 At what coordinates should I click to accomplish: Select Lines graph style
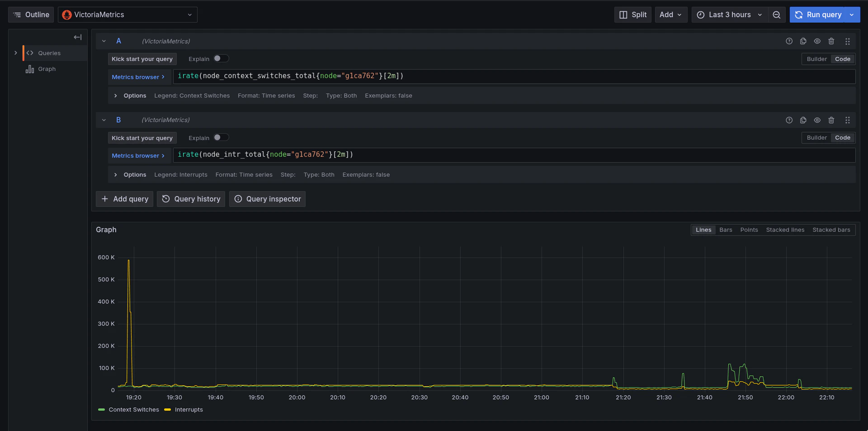(703, 230)
